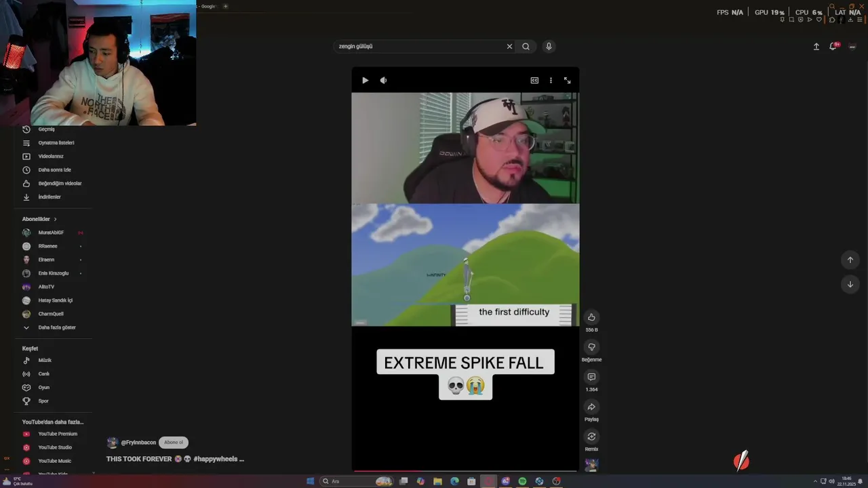Share the Short via Paylaş
The image size is (868, 488).
tap(591, 407)
